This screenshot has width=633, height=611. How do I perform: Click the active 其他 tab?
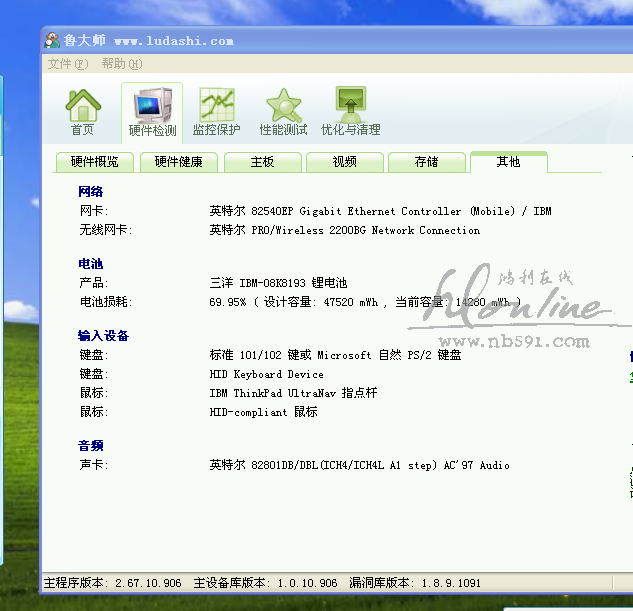508,162
